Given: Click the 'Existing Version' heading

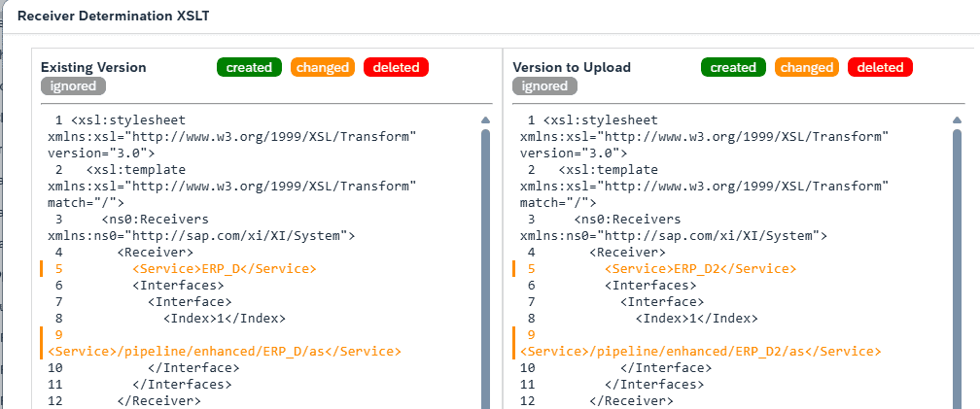Looking at the screenshot, I should pyautogui.click(x=93, y=67).
